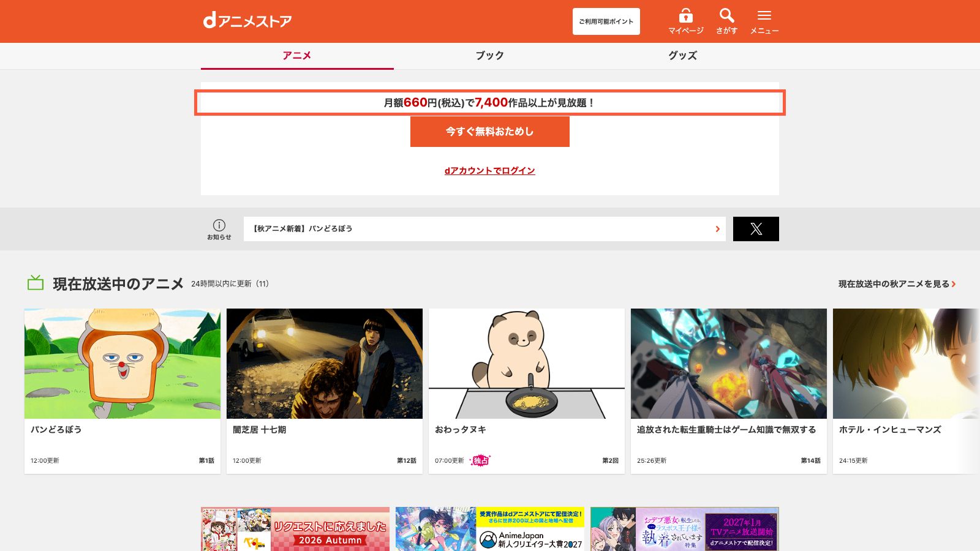
Task: Click the arrow at the notice bar end
Action: pos(718,229)
